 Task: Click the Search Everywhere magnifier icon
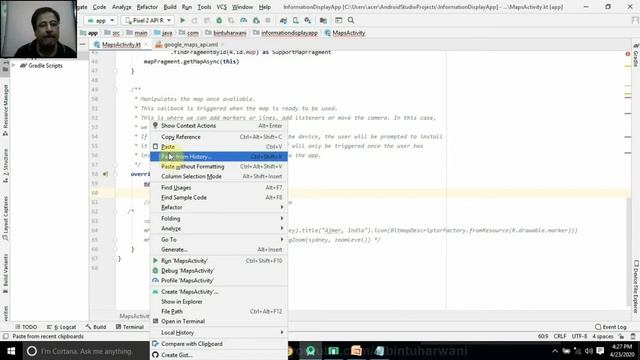click(x=351, y=20)
